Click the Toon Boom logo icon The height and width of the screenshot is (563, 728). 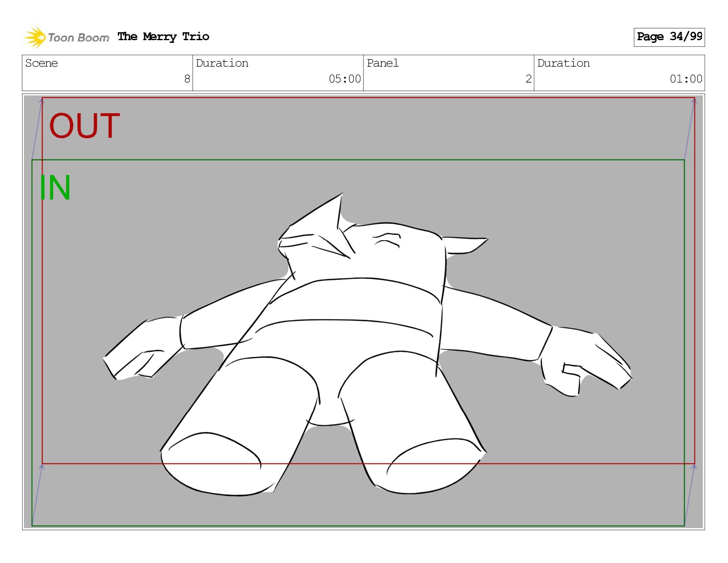35,37
